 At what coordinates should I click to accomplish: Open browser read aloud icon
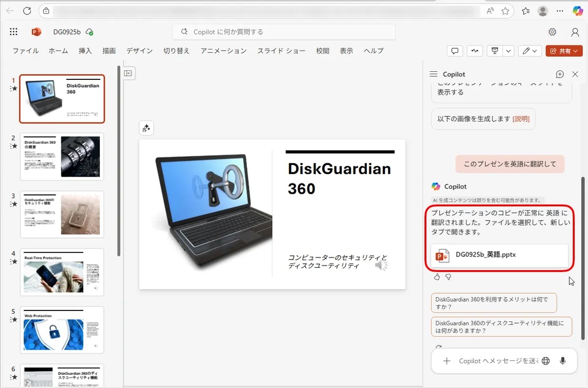[x=490, y=11]
